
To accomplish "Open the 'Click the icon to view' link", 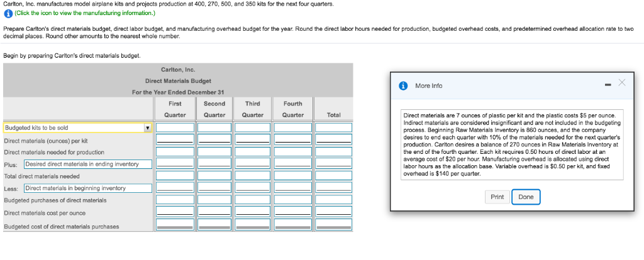I will [85, 13].
